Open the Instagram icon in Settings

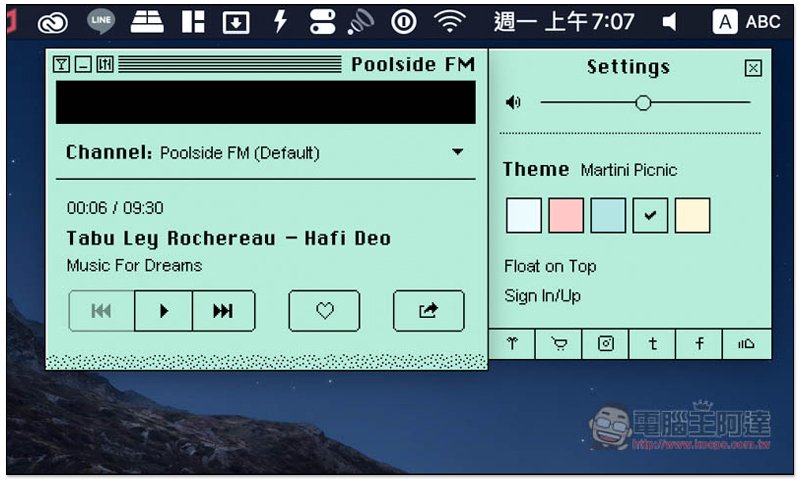point(606,344)
